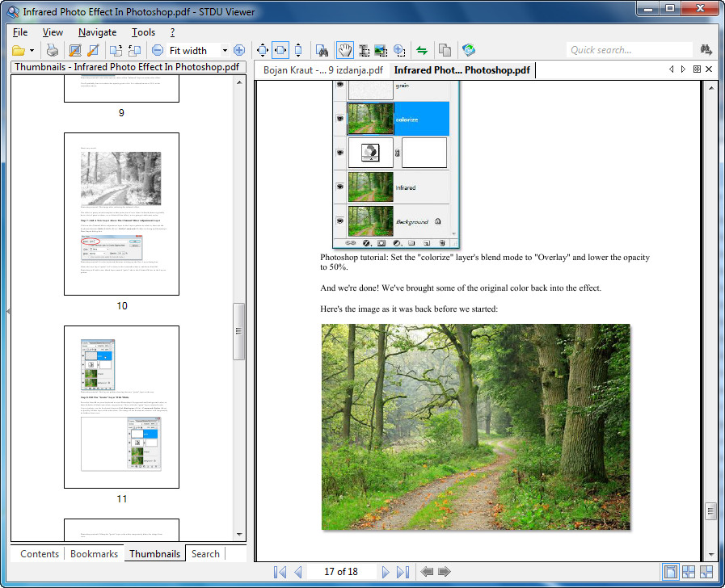Viewport: 725px width, 588px height.
Task: Activate the Select text tool
Action: coord(364,50)
